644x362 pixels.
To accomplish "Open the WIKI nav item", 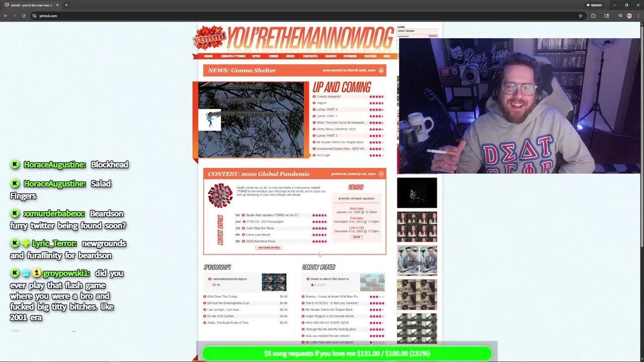I will pyautogui.click(x=387, y=56).
